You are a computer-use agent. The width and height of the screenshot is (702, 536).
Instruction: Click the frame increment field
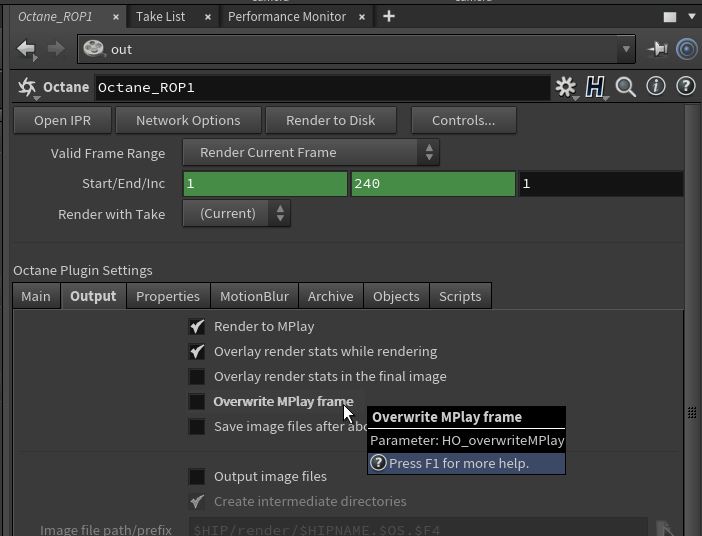pyautogui.click(x=601, y=184)
